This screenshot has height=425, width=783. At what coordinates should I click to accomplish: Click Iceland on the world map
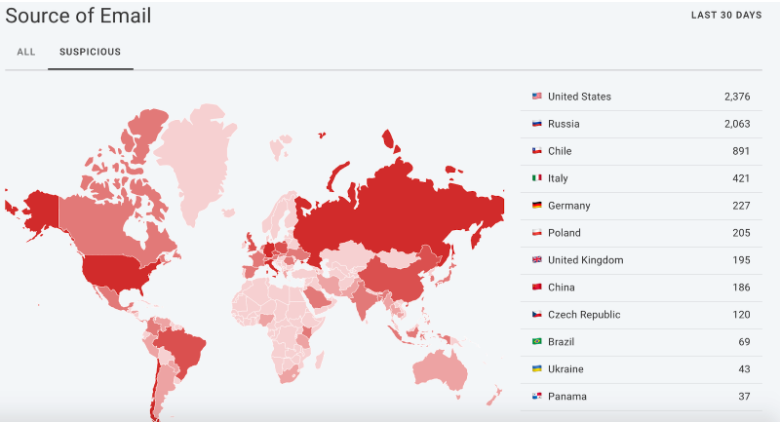[228, 213]
